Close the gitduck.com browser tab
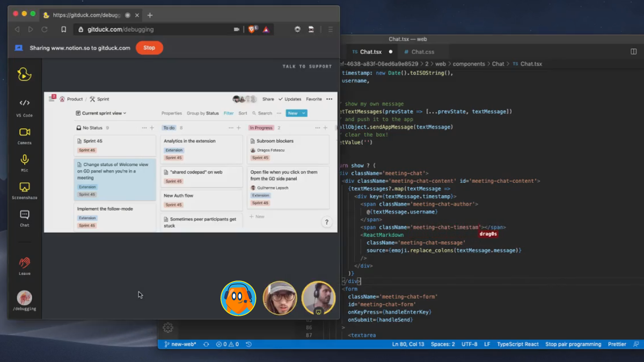 click(136, 15)
